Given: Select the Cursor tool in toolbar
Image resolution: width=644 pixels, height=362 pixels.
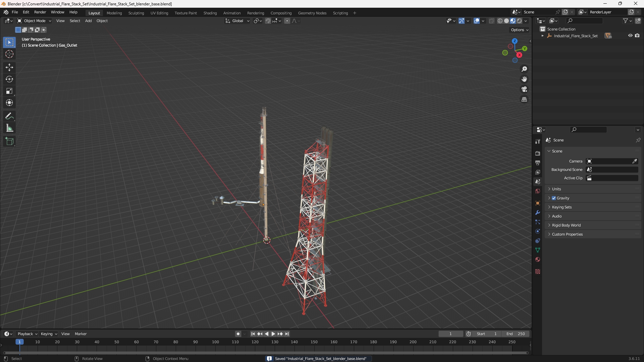Looking at the screenshot, I should [9, 54].
